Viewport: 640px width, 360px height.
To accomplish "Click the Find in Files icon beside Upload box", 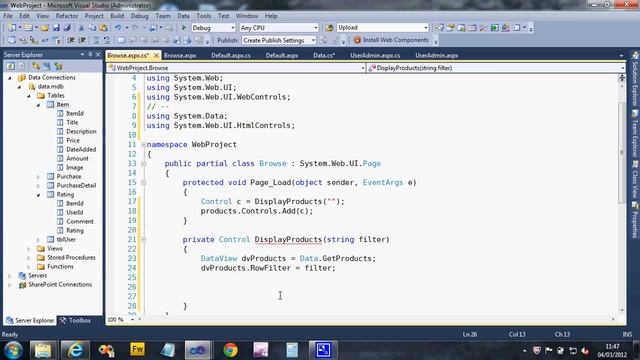I will pos(329,28).
